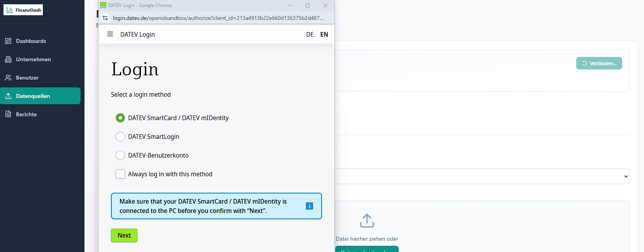644x252 pixels.
Task: Switch language to EN
Action: 324,34
